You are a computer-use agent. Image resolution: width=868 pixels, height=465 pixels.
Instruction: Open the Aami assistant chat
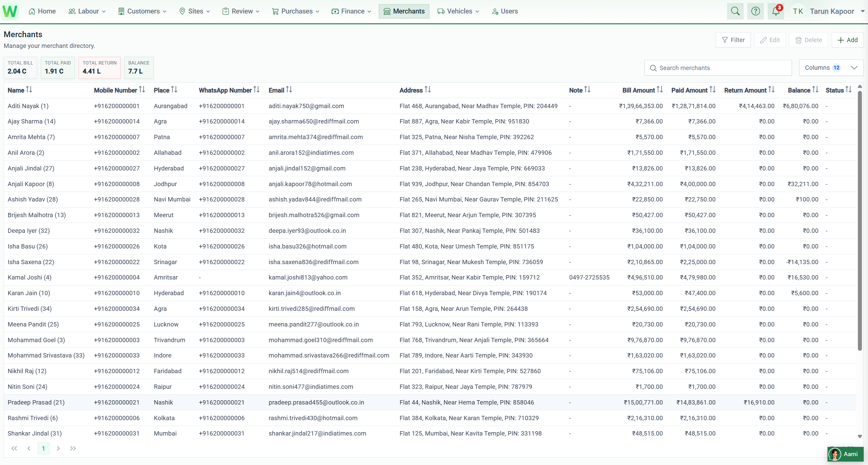pyautogui.click(x=845, y=454)
